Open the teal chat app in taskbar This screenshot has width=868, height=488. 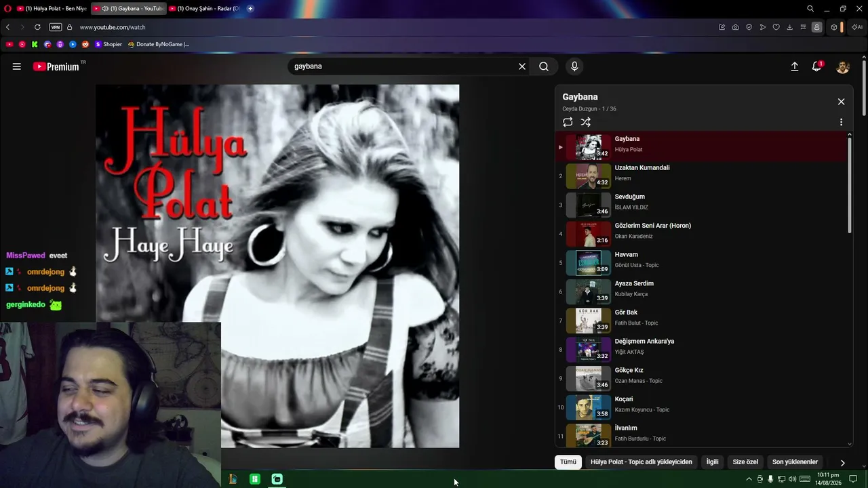[x=277, y=479]
